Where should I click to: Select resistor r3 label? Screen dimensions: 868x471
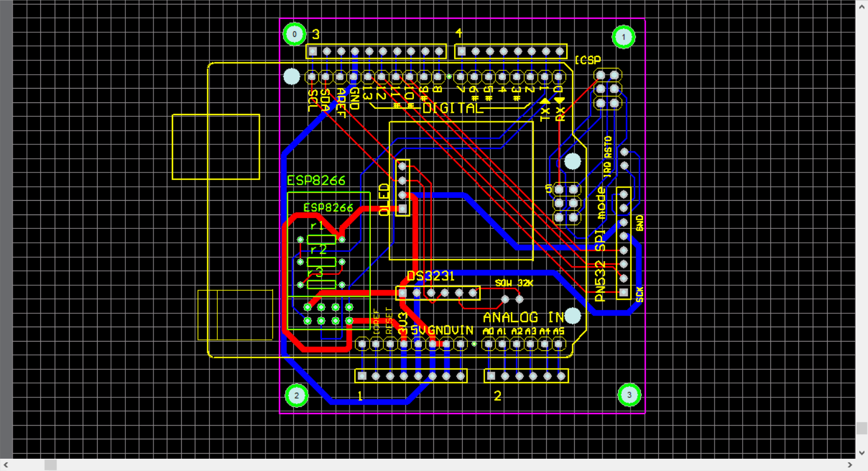[315, 272]
